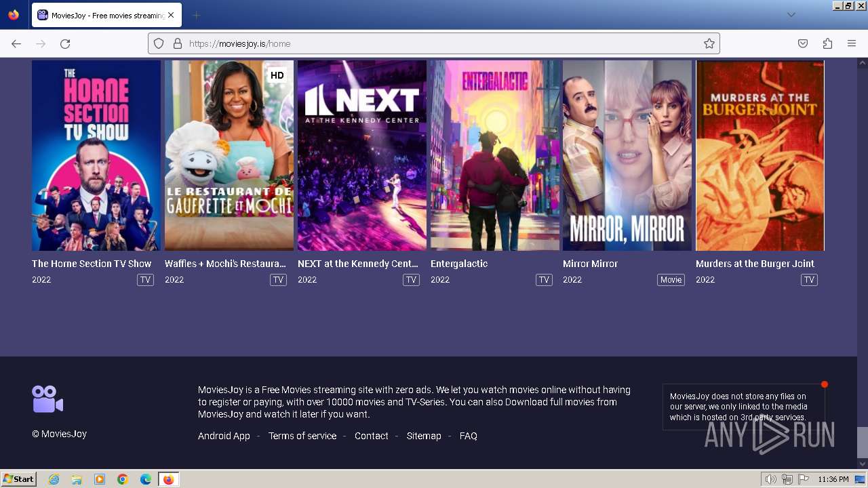Image resolution: width=868 pixels, height=488 pixels.
Task: Launch Google Chrome from taskbar
Action: (x=123, y=479)
